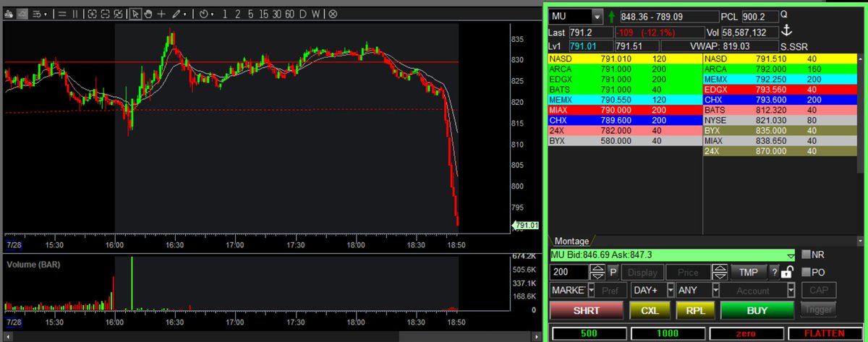The width and height of the screenshot is (868, 342).
Task: Click the zoom in chart icon
Action: click(x=92, y=14)
